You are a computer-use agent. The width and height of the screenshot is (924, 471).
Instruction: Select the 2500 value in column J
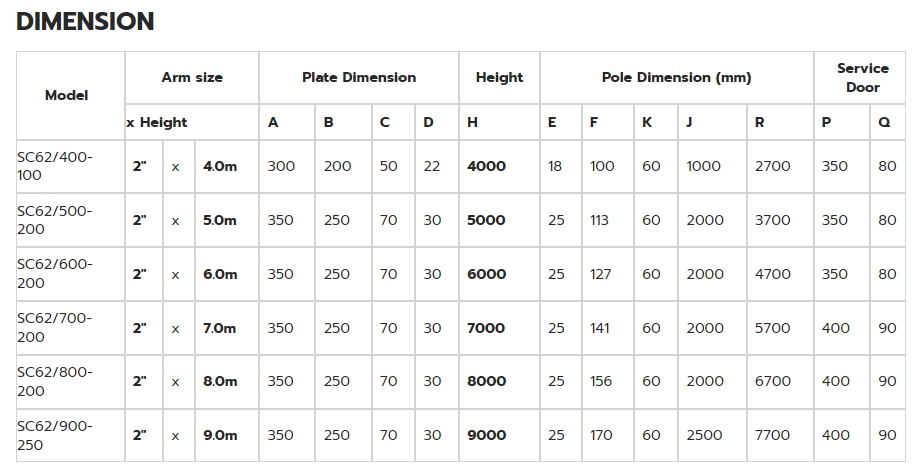click(x=704, y=435)
